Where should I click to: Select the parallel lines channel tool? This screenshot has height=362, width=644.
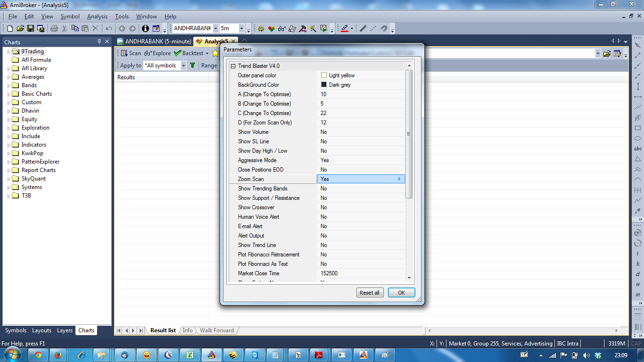coord(638,107)
